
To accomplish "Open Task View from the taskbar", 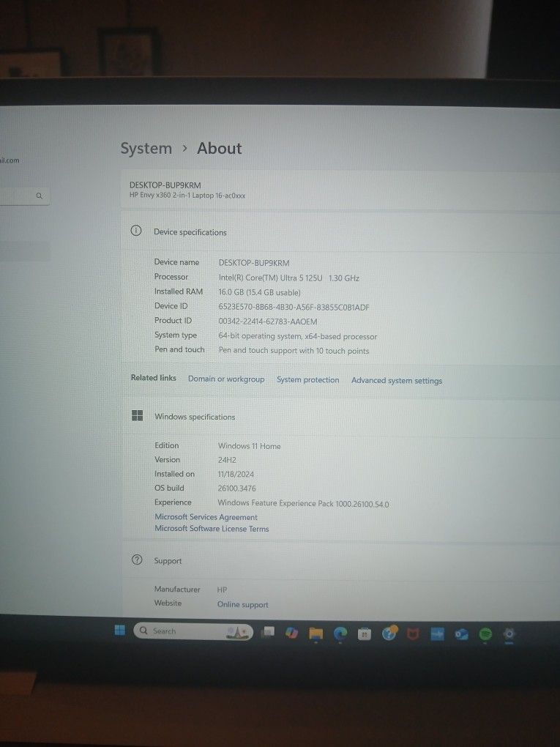I will [269, 632].
